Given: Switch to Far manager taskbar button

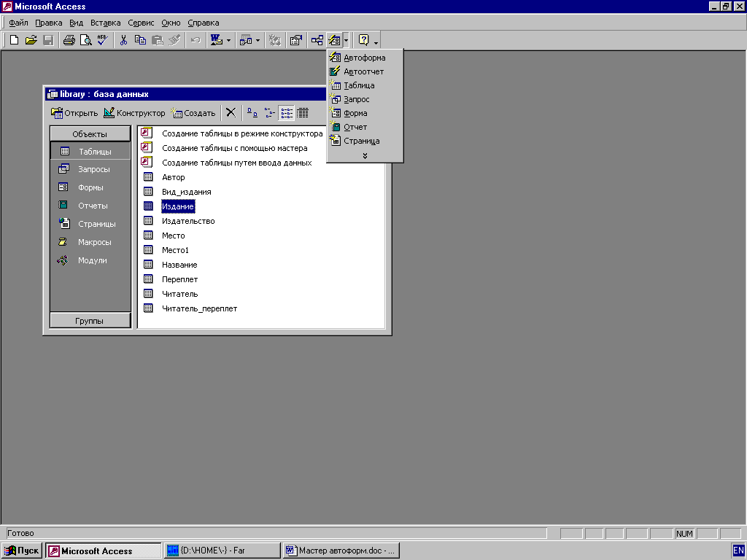Looking at the screenshot, I should [x=222, y=551].
